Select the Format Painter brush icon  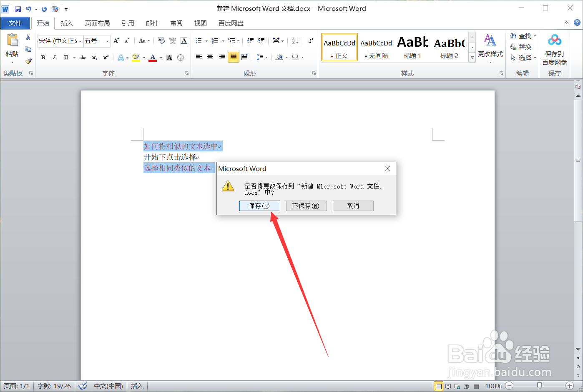tap(28, 61)
